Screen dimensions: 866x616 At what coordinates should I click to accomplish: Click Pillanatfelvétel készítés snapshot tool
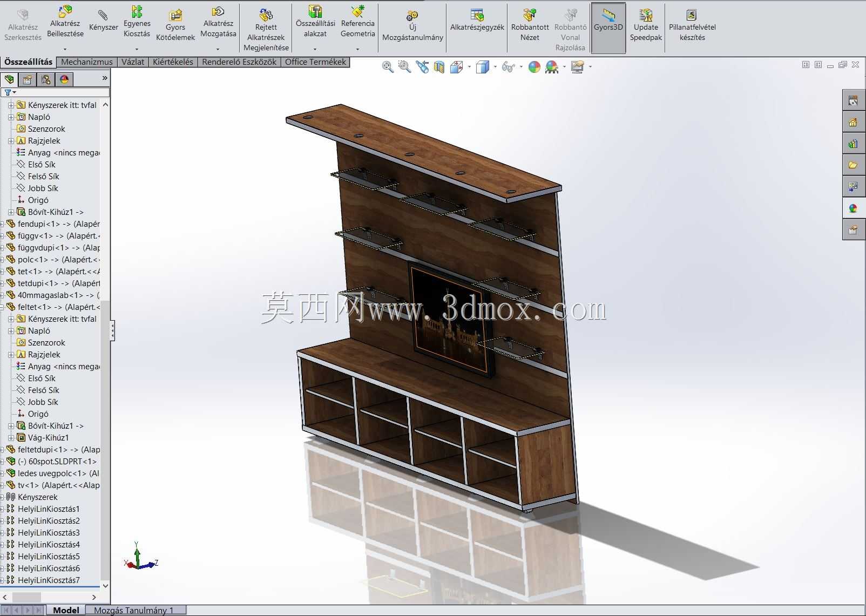coord(692,25)
